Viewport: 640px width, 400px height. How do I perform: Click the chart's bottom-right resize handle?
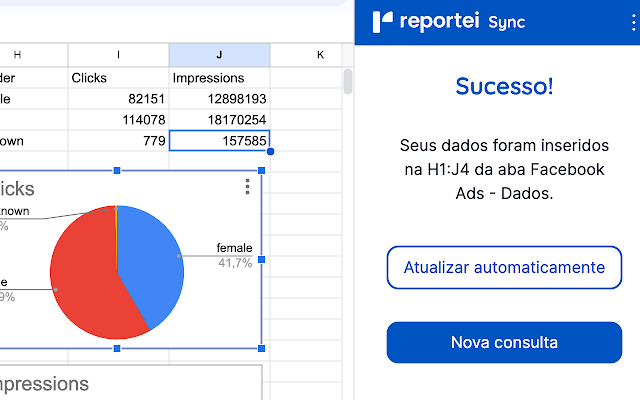262,348
